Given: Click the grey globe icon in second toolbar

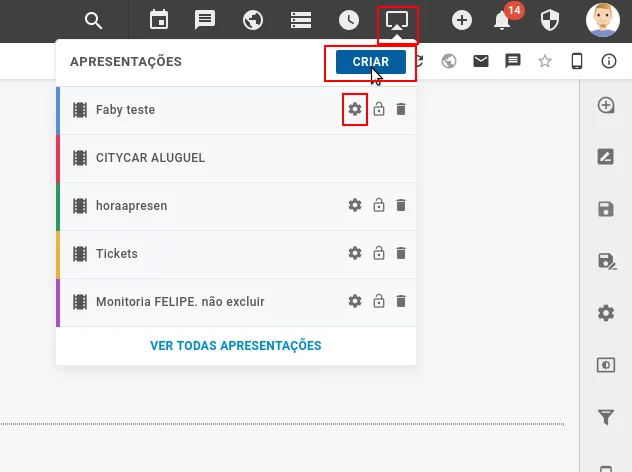Looking at the screenshot, I should 449,61.
